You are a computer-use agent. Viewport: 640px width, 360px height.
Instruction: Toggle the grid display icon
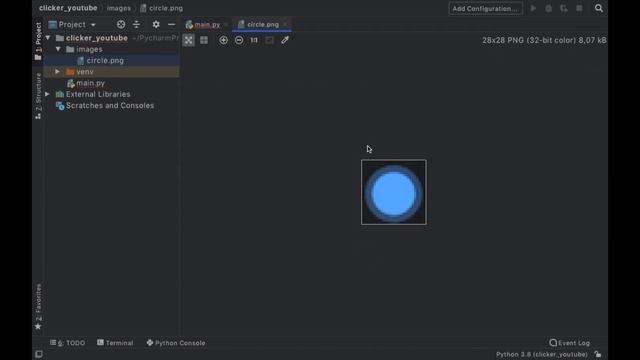point(204,40)
